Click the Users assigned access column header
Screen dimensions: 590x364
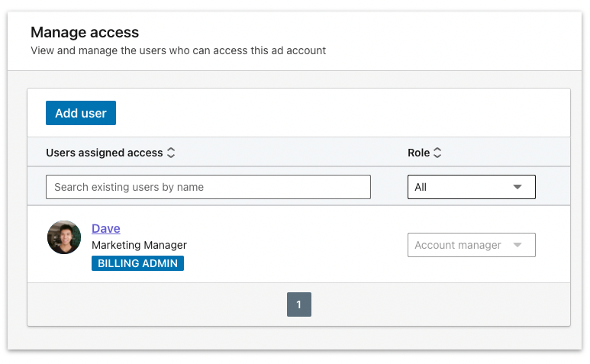click(105, 153)
